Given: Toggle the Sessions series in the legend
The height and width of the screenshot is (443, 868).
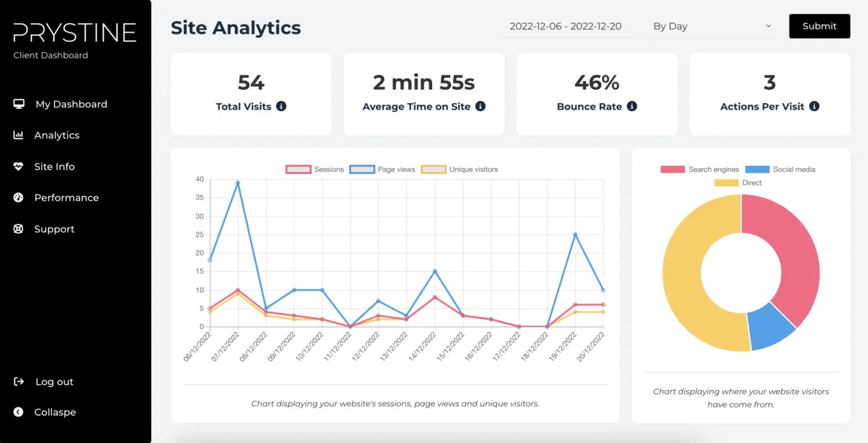Looking at the screenshot, I should point(315,169).
